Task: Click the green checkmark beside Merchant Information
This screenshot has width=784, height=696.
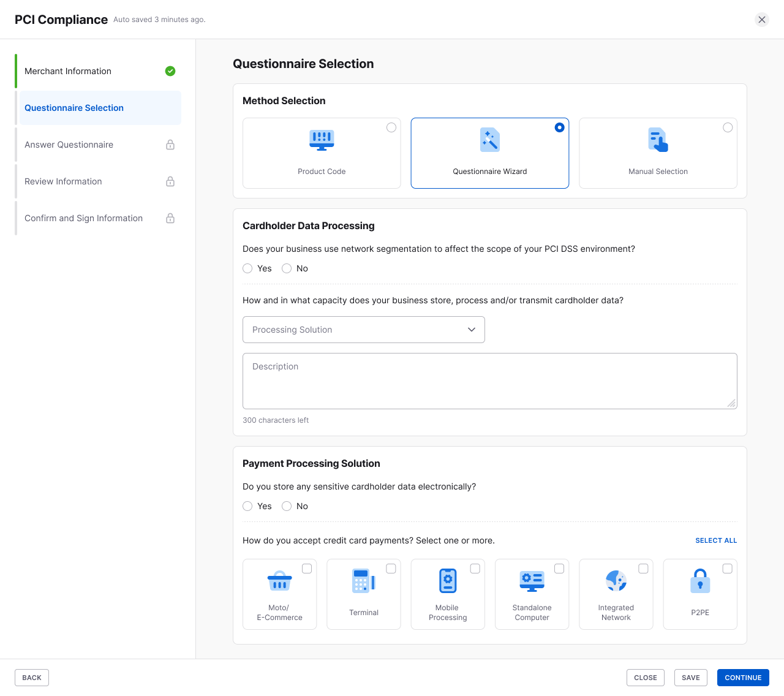Action: (170, 71)
